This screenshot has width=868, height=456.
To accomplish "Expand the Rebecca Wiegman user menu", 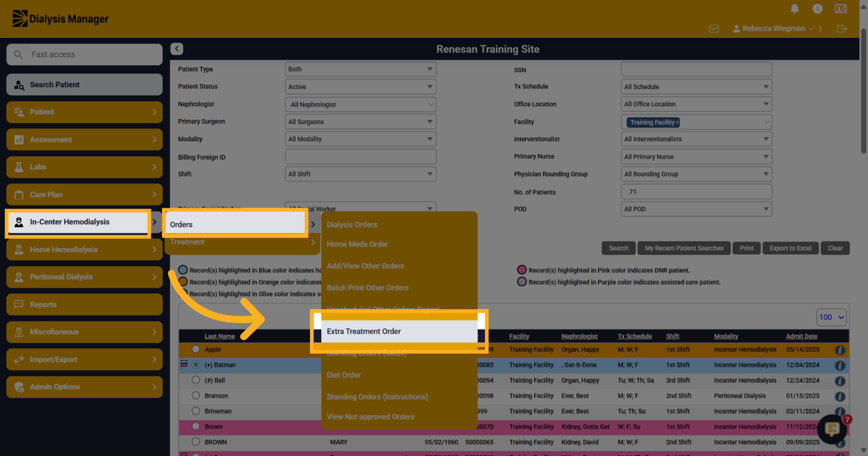I will coord(773,29).
